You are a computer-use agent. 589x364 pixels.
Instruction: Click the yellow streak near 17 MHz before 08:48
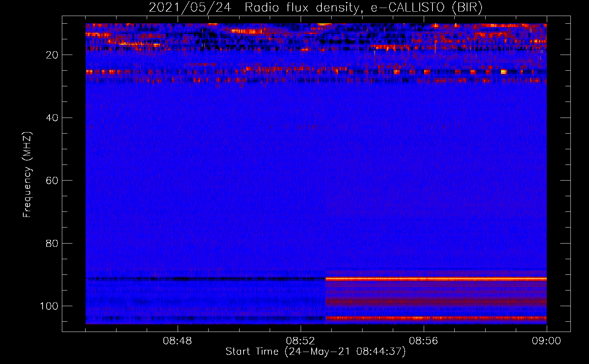[138, 44]
